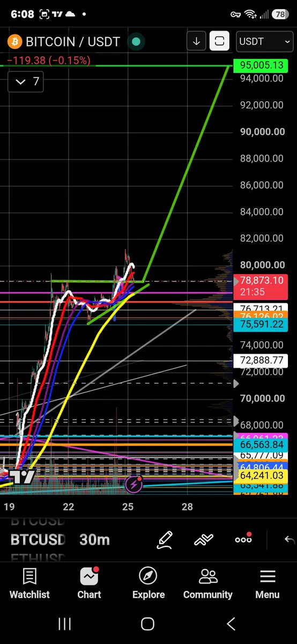Select the 19 date label on time axis
Viewport: 297px width, 644px height.
[x=9, y=507]
